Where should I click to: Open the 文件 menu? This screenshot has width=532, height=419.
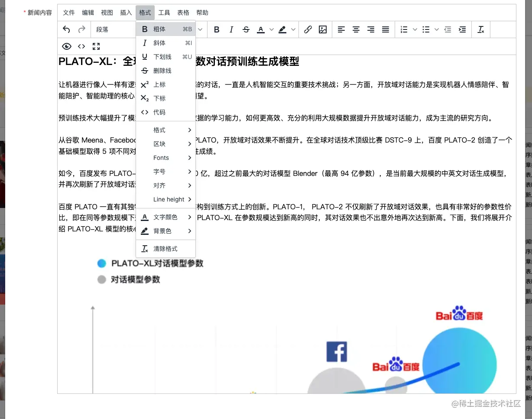coord(69,13)
